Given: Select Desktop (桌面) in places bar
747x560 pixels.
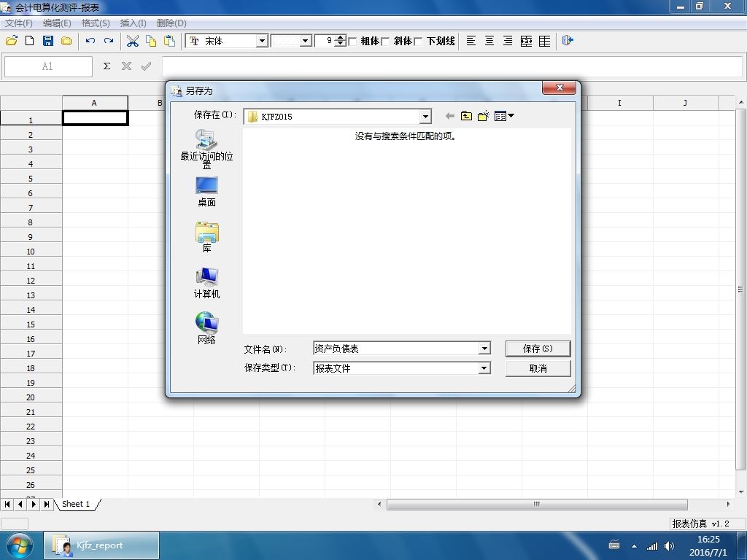Looking at the screenshot, I should [x=206, y=192].
